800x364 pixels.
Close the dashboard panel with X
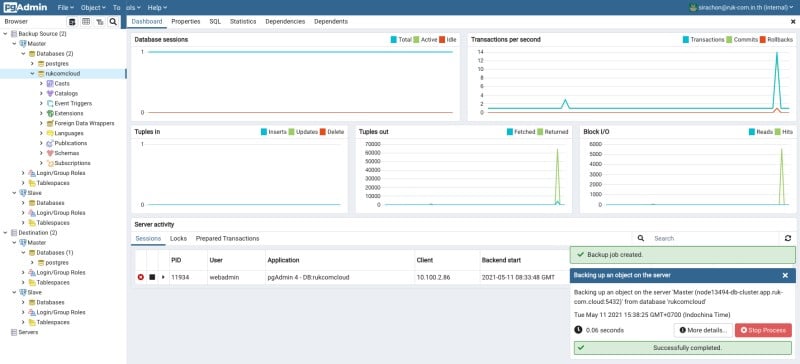793,21
